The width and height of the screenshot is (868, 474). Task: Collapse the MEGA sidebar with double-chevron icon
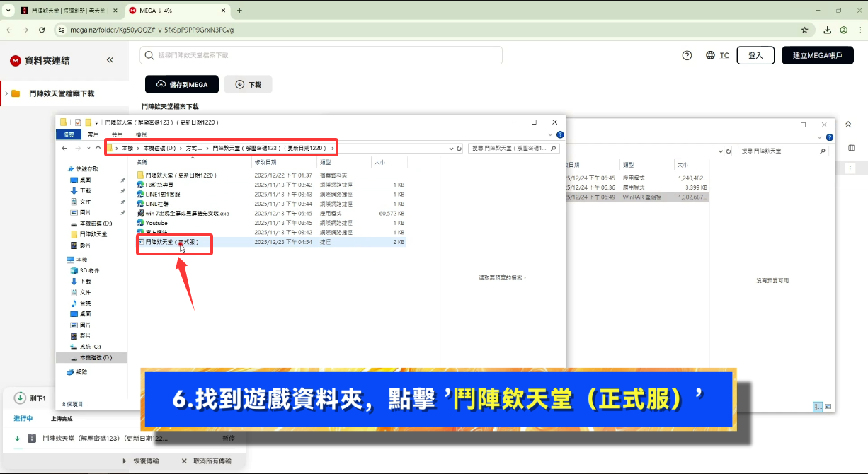tap(110, 61)
